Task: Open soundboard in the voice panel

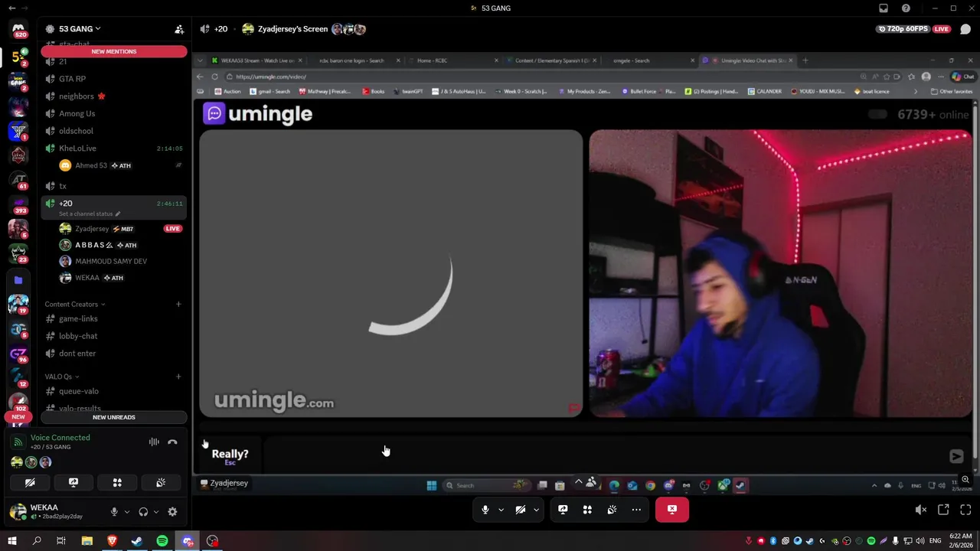Action: pyautogui.click(x=161, y=483)
